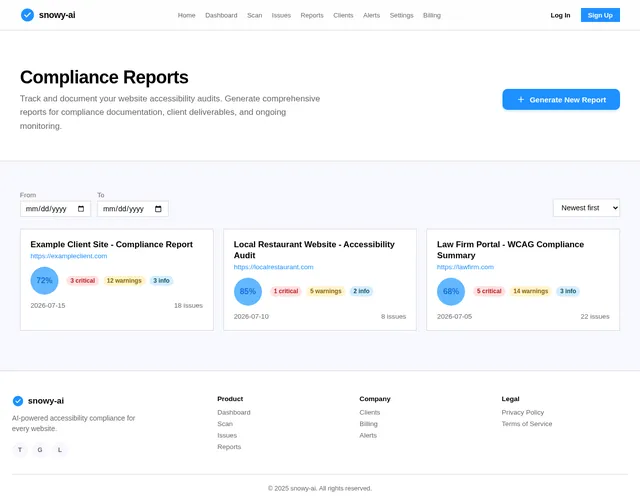The width and height of the screenshot is (640, 504).
Task: Open the footer Issues link
Action: (227, 435)
